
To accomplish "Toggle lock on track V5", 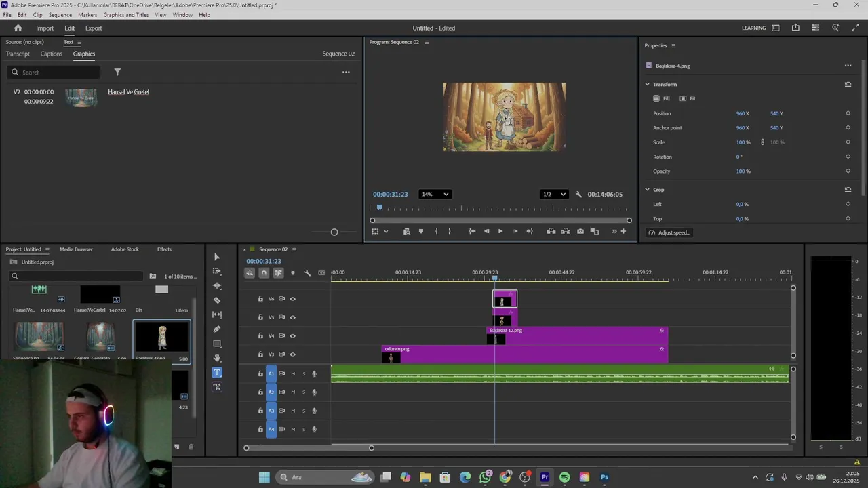I will (260, 317).
